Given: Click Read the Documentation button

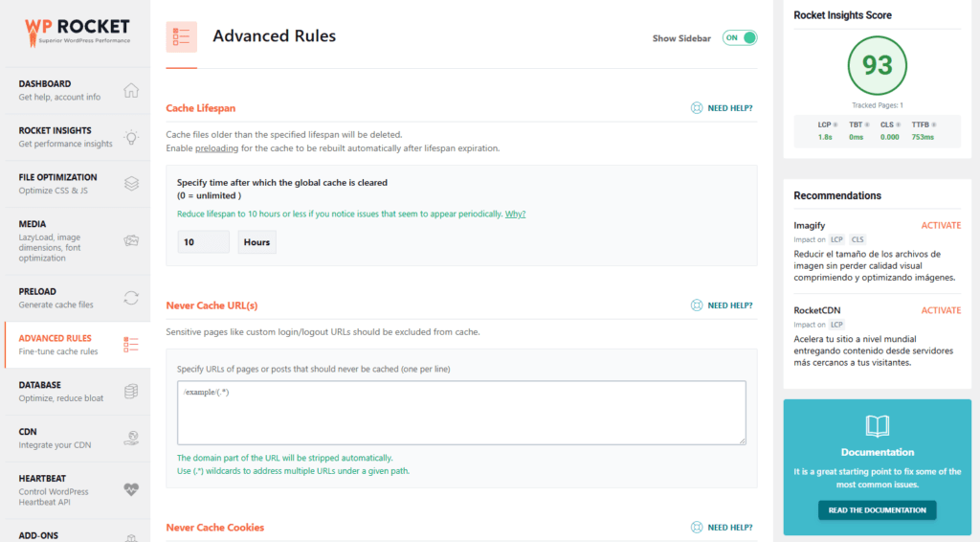Looking at the screenshot, I should (x=877, y=510).
